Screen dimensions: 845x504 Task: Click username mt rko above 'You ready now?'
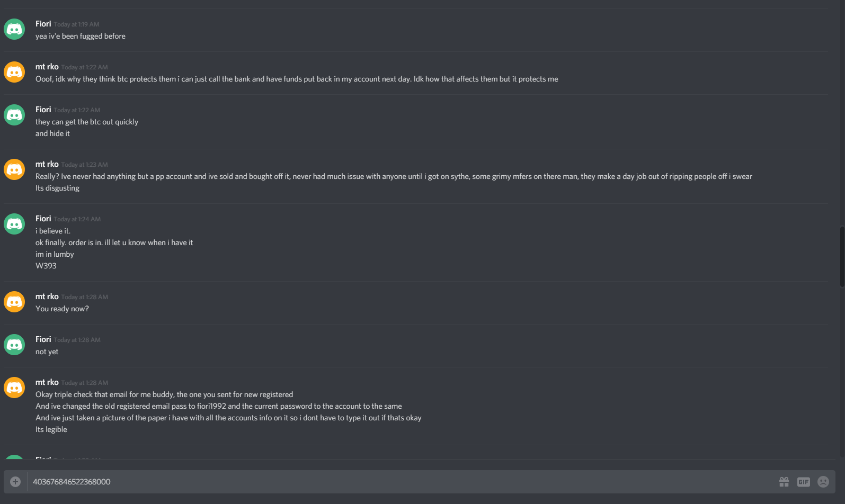(47, 296)
